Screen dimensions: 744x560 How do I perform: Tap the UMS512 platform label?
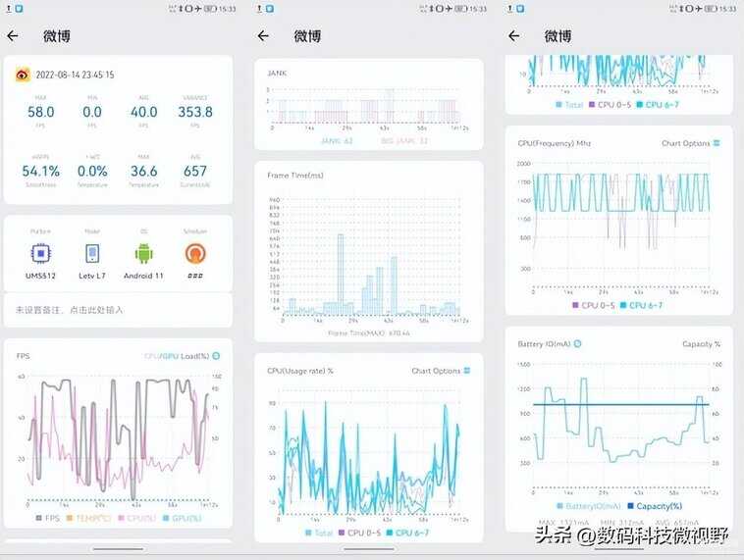(x=41, y=276)
